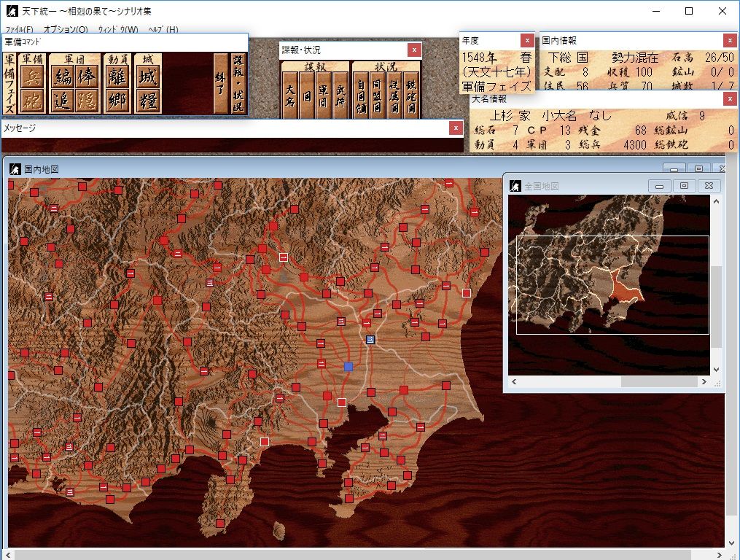740x560 pixels.
Task: Click the 勢力混在 status text
Action: click(x=635, y=58)
